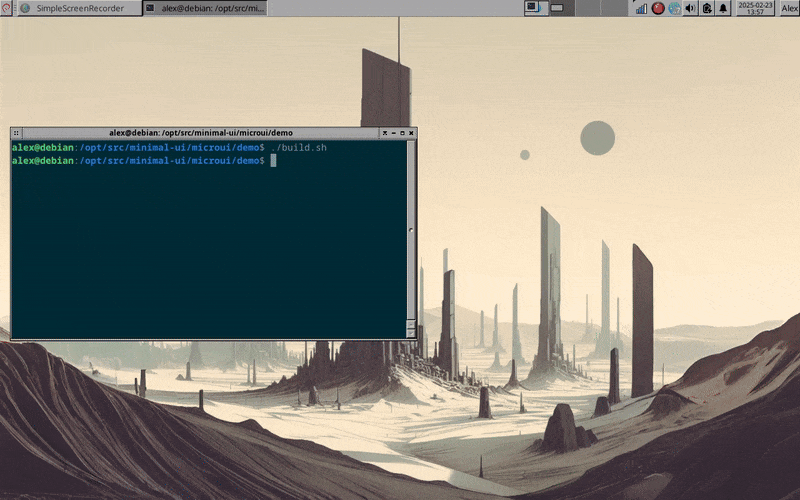The width and height of the screenshot is (800, 500).
Task: Click the terminal vertical scrollbar track
Action: click(x=411, y=230)
